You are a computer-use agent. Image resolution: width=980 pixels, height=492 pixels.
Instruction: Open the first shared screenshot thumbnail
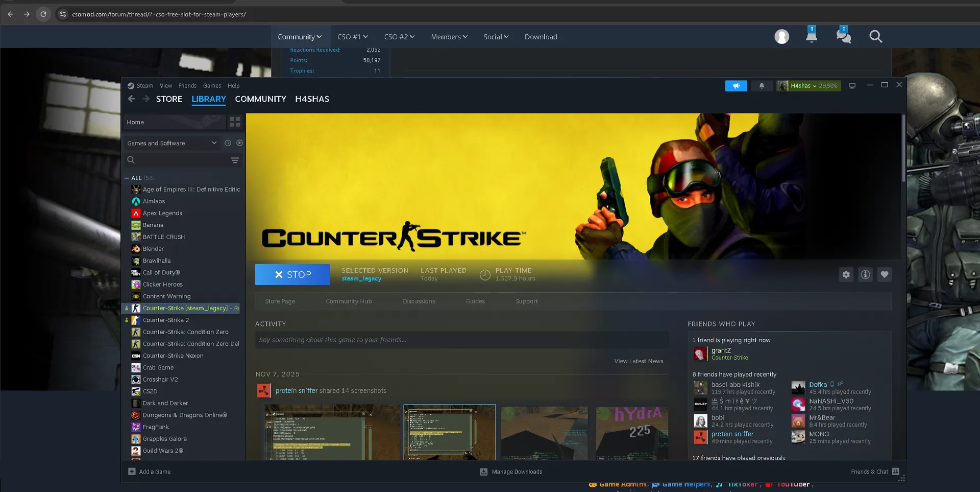[x=332, y=432]
